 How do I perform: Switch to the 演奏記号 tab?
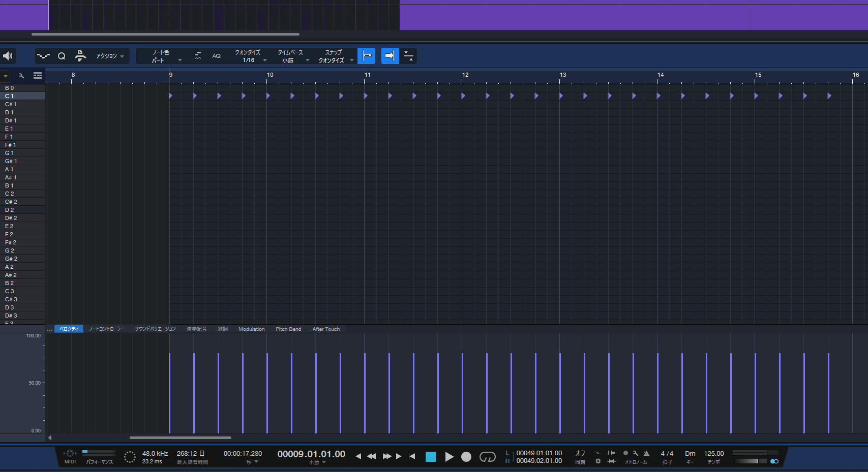click(196, 329)
